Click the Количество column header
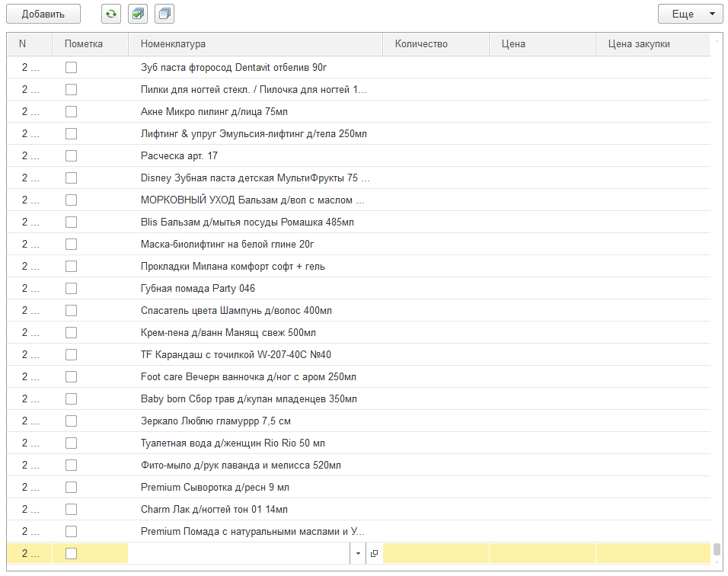This screenshot has height=576, width=728. (x=435, y=44)
